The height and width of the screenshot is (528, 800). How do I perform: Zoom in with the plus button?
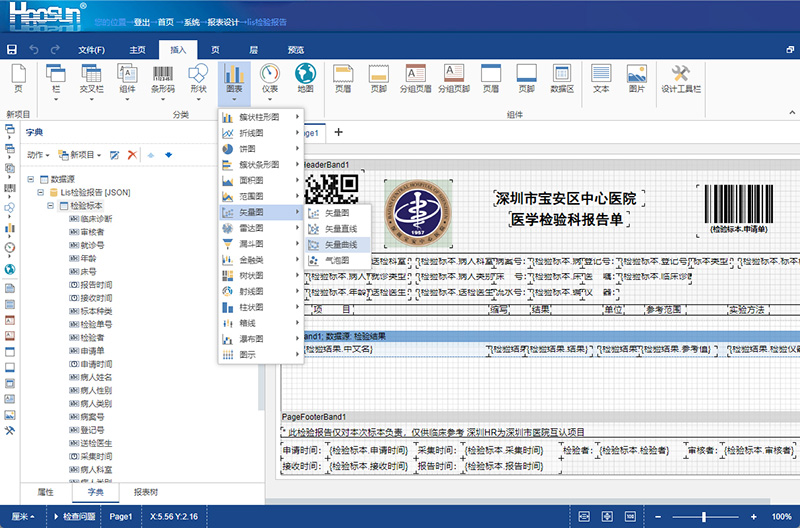coord(753,517)
